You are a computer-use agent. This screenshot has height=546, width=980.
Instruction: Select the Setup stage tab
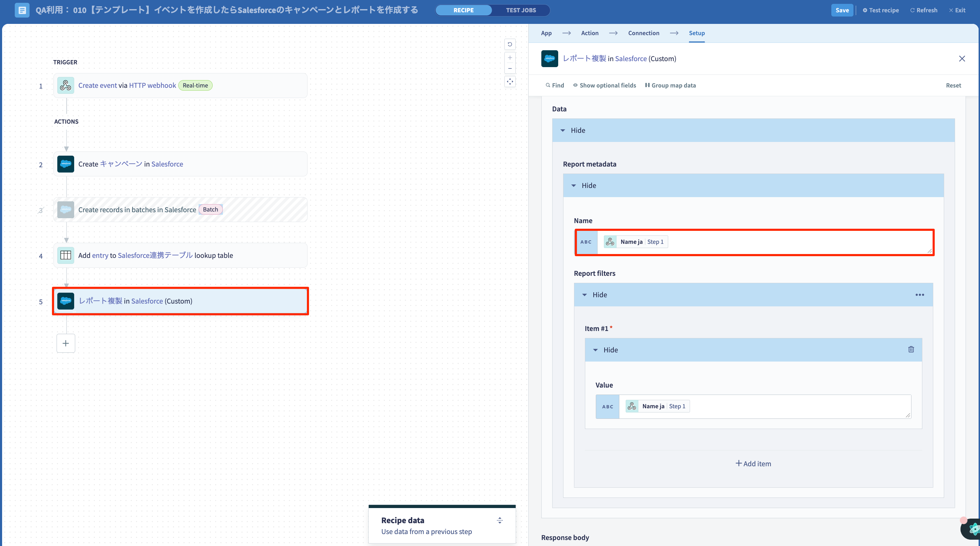[x=697, y=33]
